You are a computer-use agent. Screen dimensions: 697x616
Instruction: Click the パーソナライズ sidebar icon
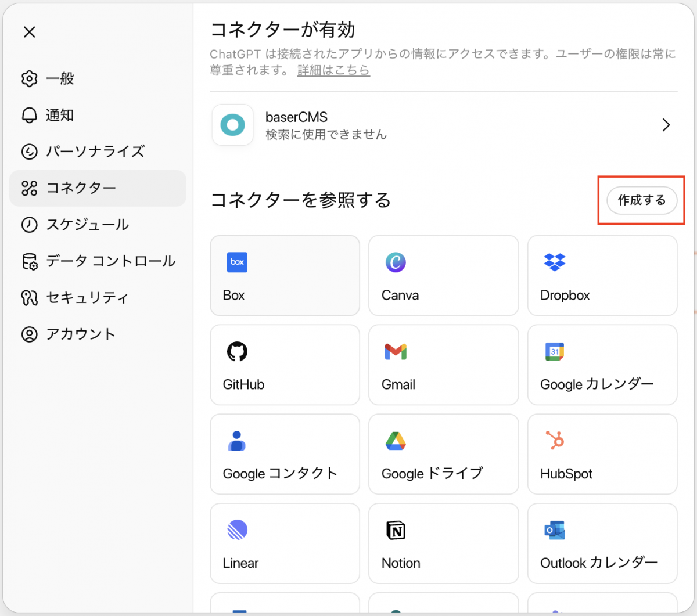(29, 152)
